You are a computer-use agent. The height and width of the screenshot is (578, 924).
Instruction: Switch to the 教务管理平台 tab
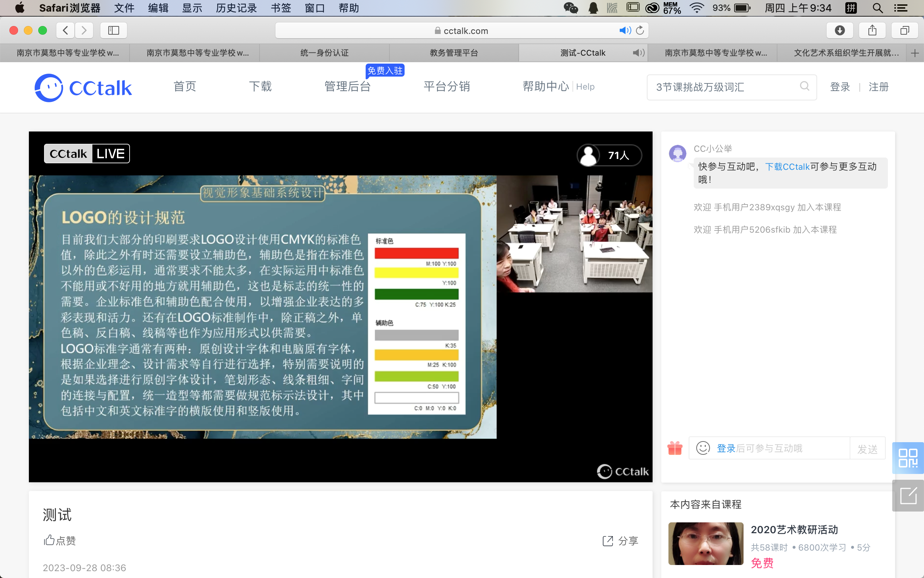point(454,53)
